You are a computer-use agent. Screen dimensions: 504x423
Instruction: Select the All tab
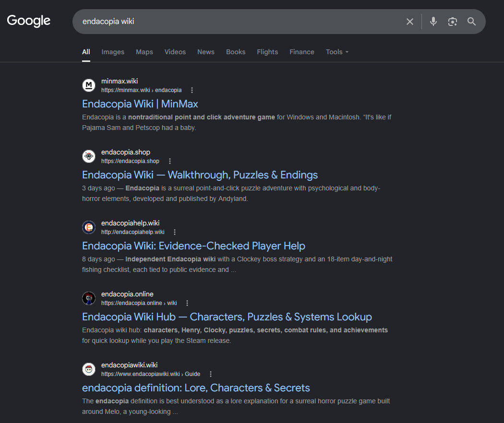86,52
